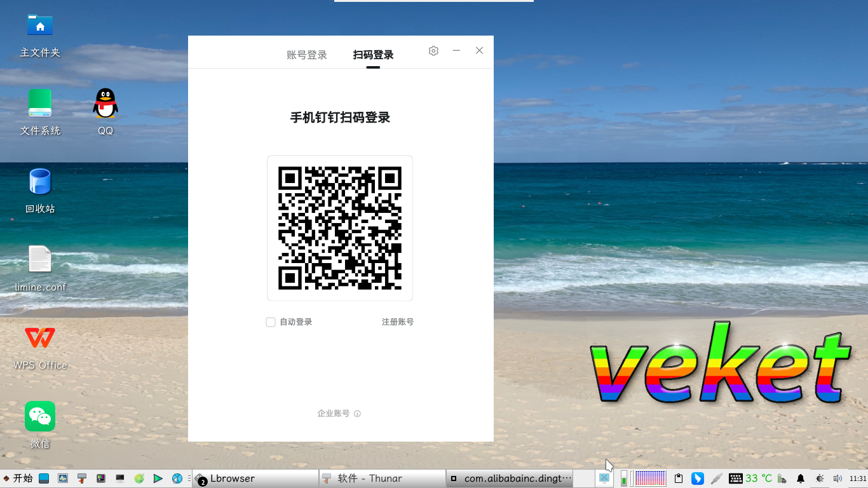Launch the green disc taskbar icon

[139, 478]
